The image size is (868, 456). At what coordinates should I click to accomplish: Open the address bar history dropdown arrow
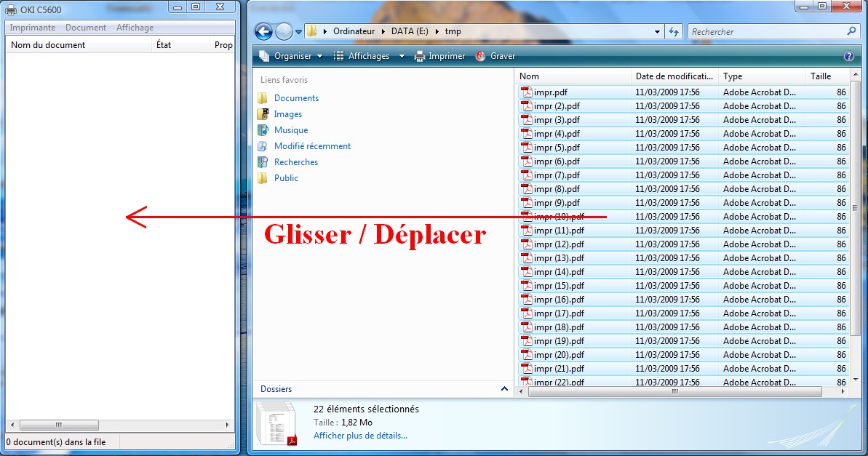[656, 31]
